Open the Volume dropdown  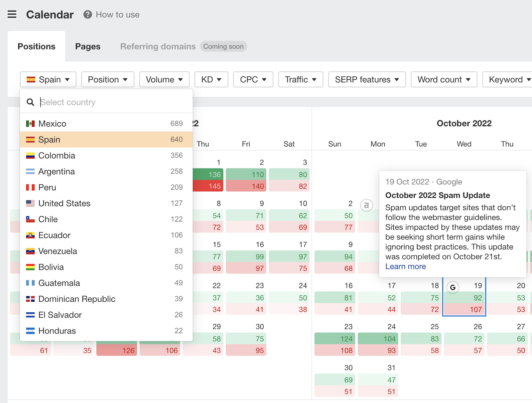tap(164, 79)
